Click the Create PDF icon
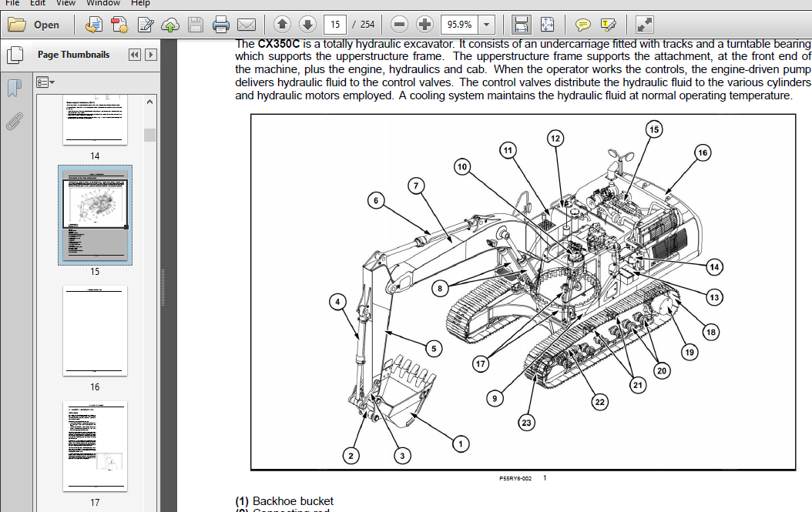Image resolution: width=812 pixels, height=512 pixels. click(x=94, y=25)
